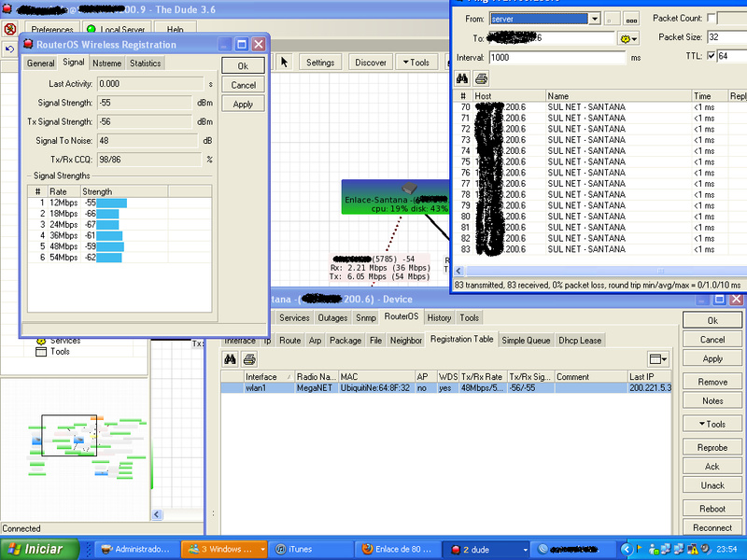Viewport: 747px width, 560px height.
Task: Click Apply in Wireless Registration dialog
Action: pyautogui.click(x=243, y=105)
